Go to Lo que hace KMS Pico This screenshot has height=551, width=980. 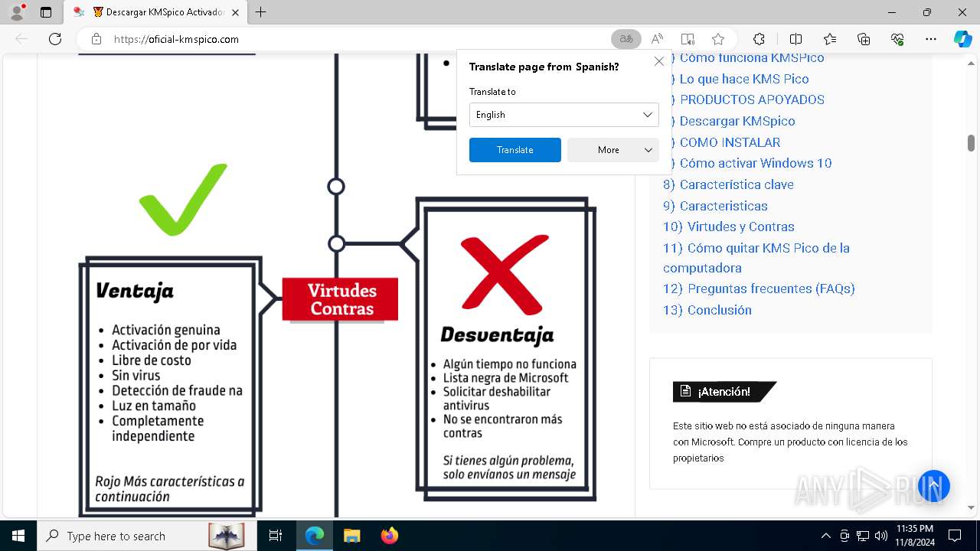(743, 79)
